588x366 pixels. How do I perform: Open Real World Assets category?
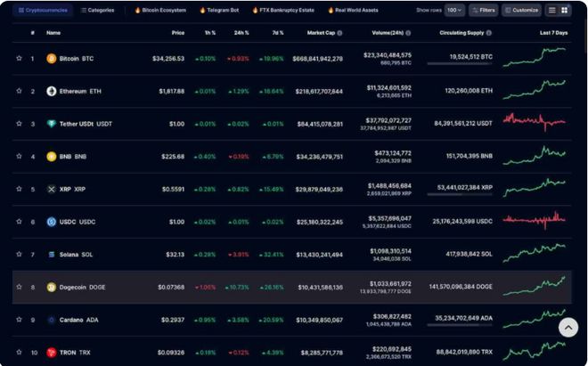[x=354, y=10]
